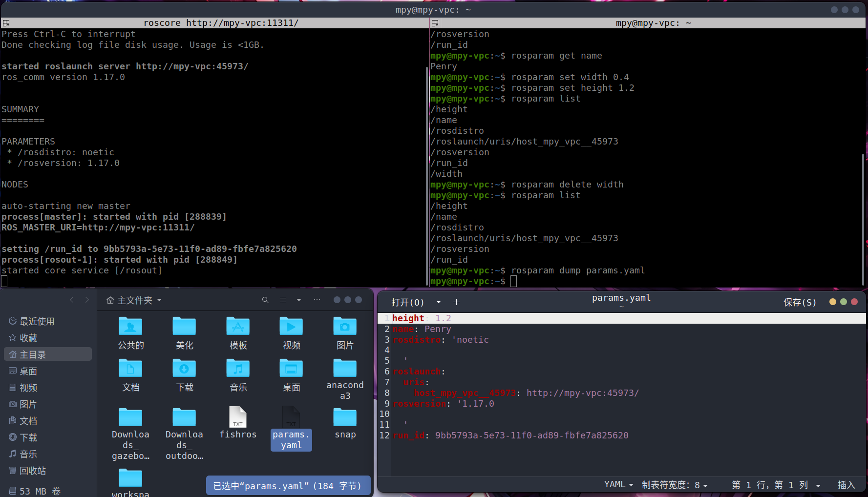Image resolution: width=868 pixels, height=497 pixels.
Task: Toggle list view icon in file manager
Action: point(283,300)
